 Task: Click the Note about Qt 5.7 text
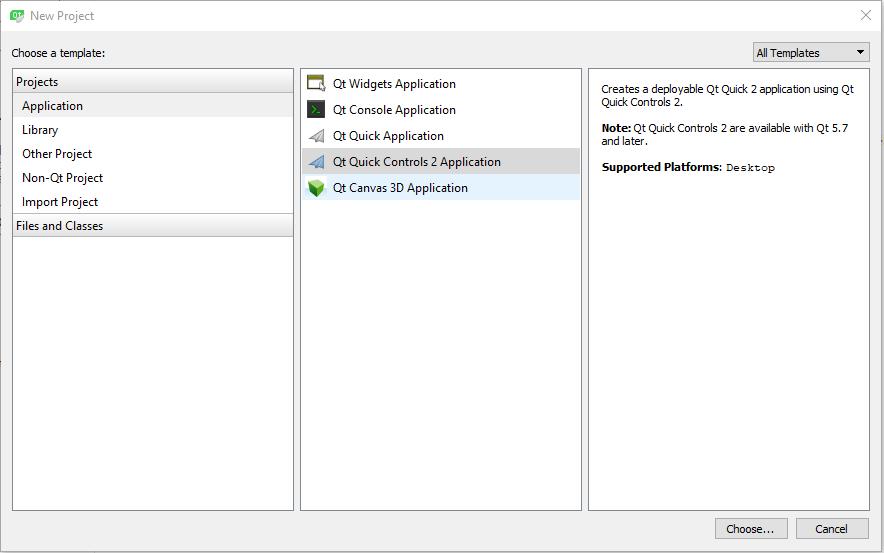[x=724, y=134]
